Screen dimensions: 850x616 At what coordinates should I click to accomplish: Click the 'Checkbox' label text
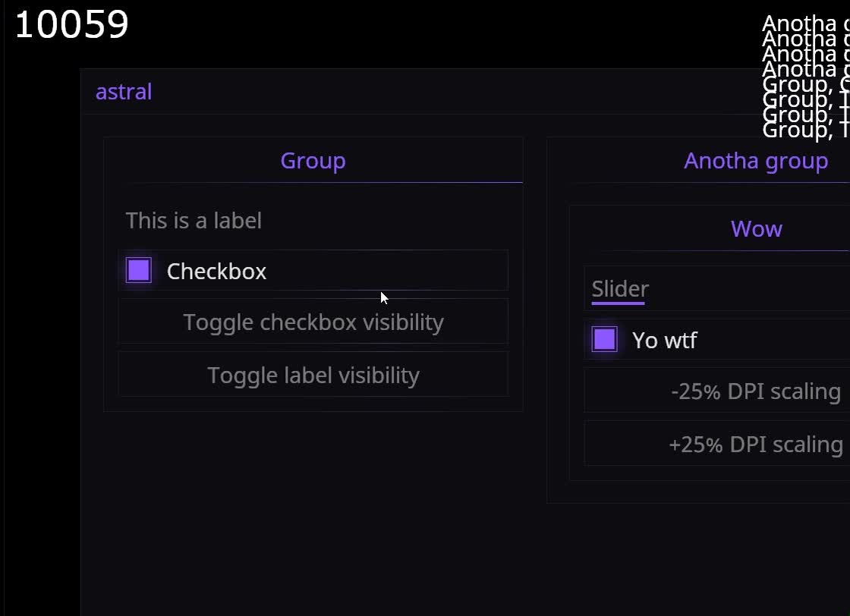[x=216, y=272]
